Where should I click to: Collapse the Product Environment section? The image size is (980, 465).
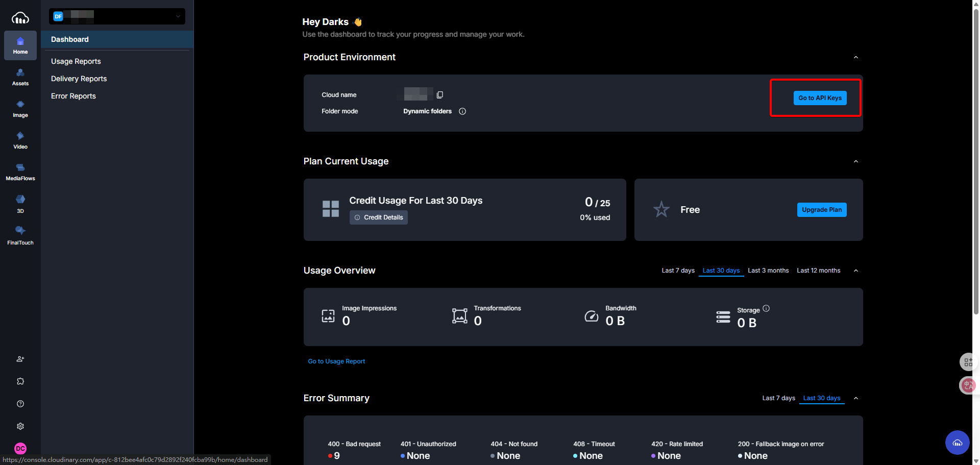click(x=856, y=57)
